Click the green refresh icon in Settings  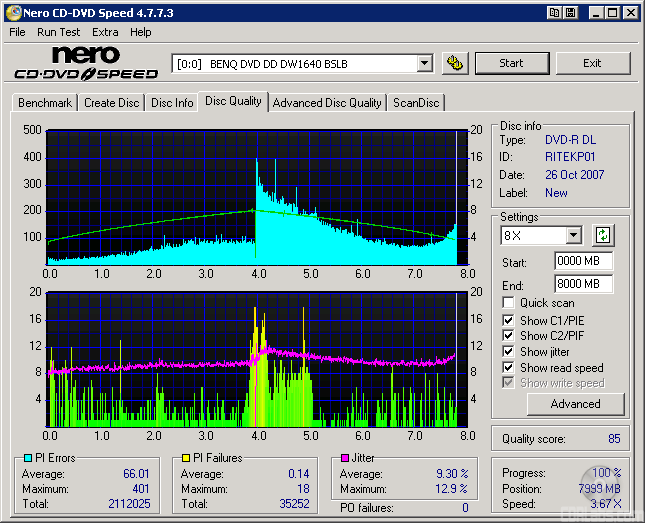[603, 236]
